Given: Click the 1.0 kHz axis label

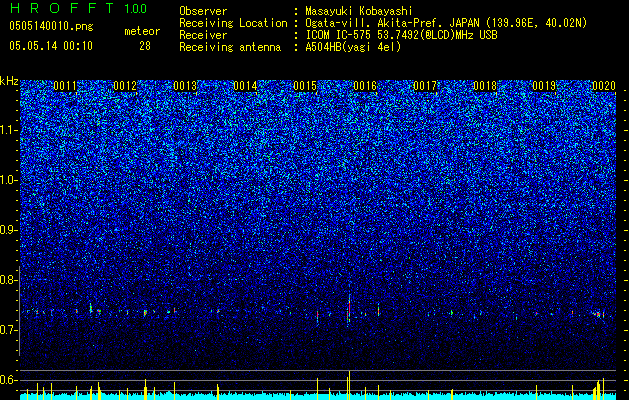Looking at the screenshot, I should click(7, 180).
